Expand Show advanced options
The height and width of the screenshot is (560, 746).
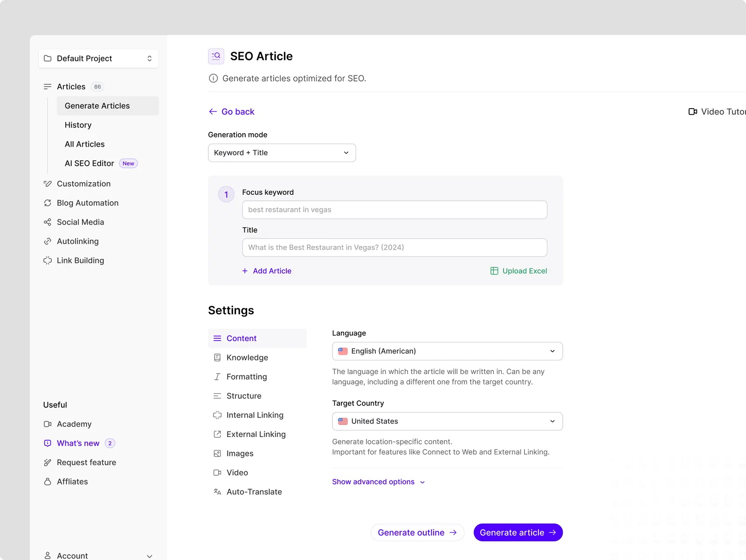coord(378,482)
